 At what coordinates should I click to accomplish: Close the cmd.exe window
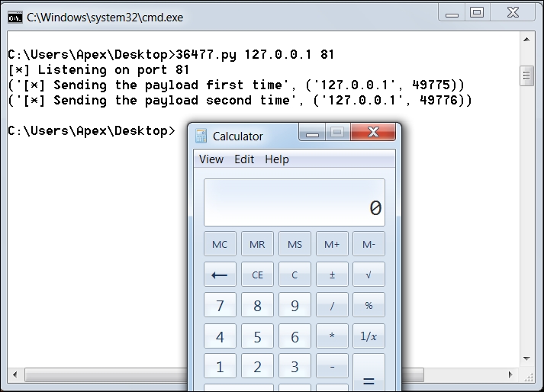click(x=513, y=13)
